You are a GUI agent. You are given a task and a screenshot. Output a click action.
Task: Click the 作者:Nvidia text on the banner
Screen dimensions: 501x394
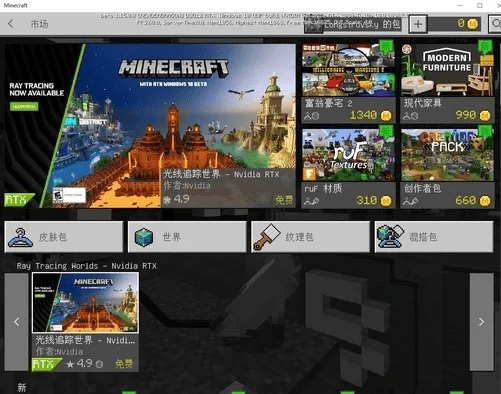(x=187, y=186)
